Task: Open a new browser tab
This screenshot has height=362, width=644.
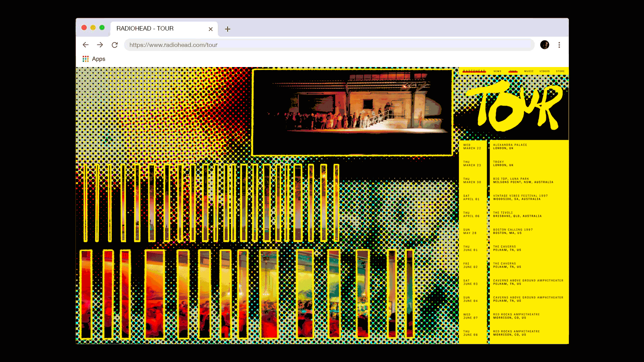Action: (227, 29)
